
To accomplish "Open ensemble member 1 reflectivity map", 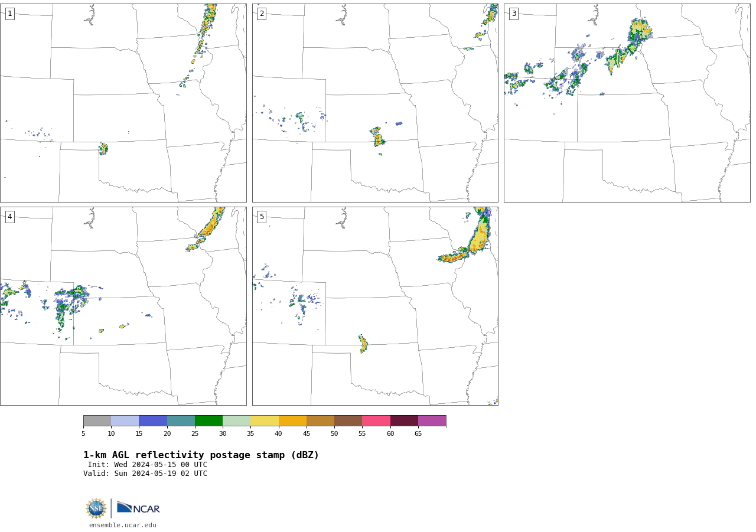I will coord(123,103).
